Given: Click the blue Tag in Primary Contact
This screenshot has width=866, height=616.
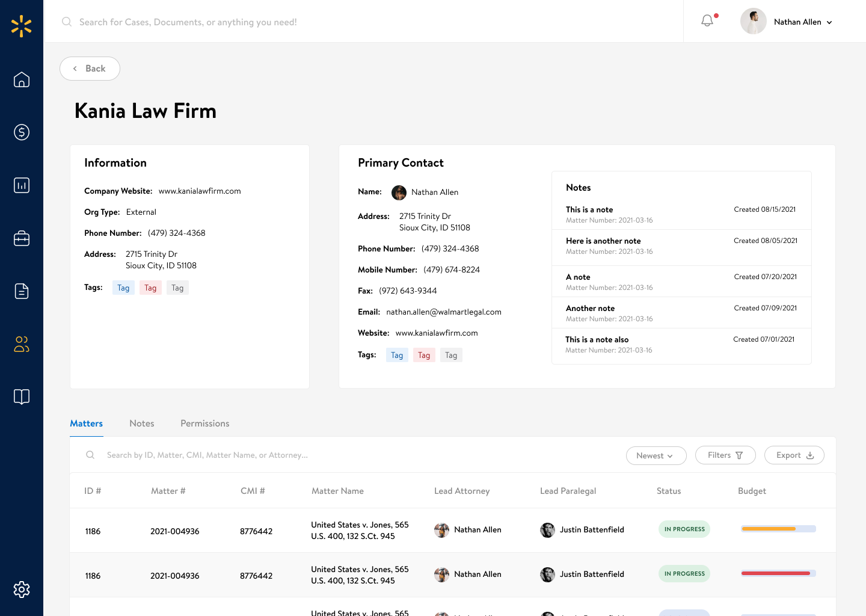Looking at the screenshot, I should point(397,356).
